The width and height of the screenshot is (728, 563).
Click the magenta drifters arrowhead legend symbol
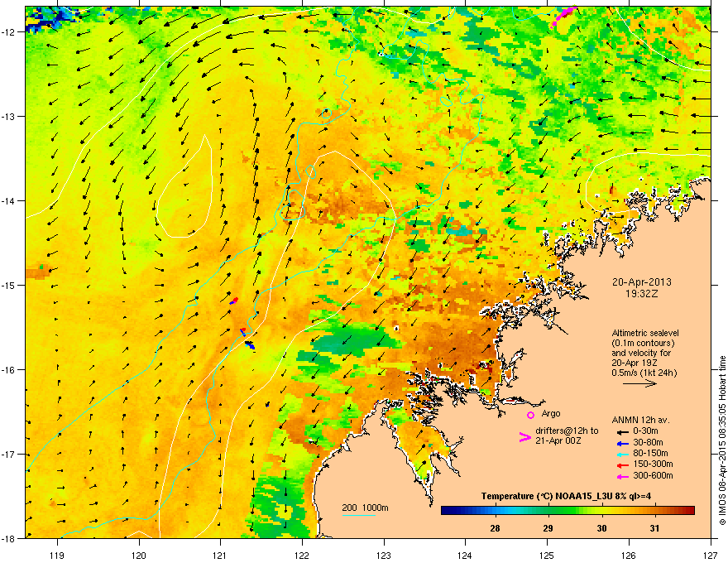click(525, 436)
